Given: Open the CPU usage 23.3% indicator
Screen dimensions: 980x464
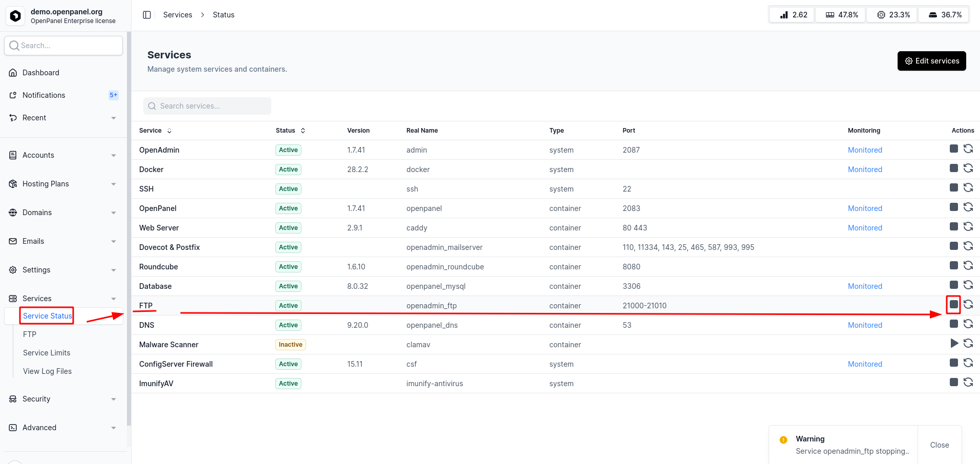Looking at the screenshot, I should [x=892, y=15].
